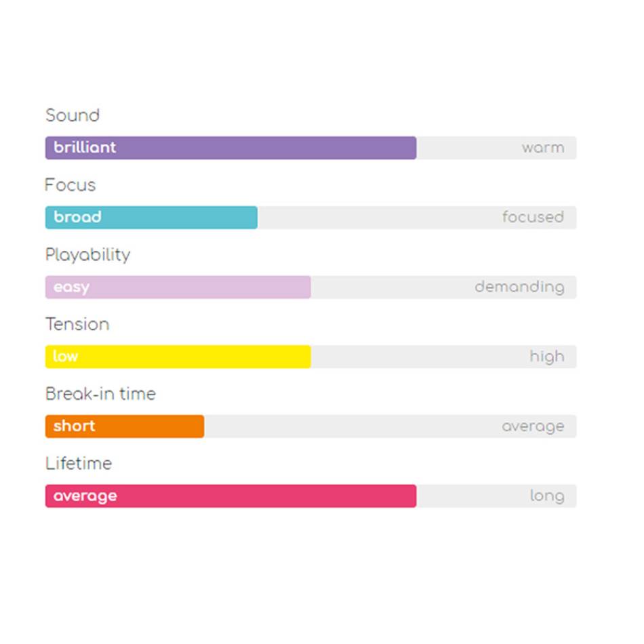Click the Playability heading label

88,255
